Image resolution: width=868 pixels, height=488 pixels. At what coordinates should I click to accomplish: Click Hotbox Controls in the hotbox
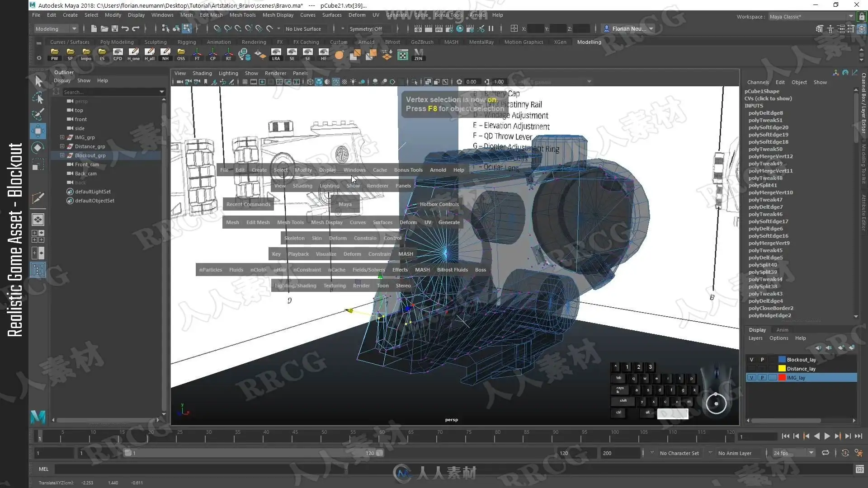[439, 204]
